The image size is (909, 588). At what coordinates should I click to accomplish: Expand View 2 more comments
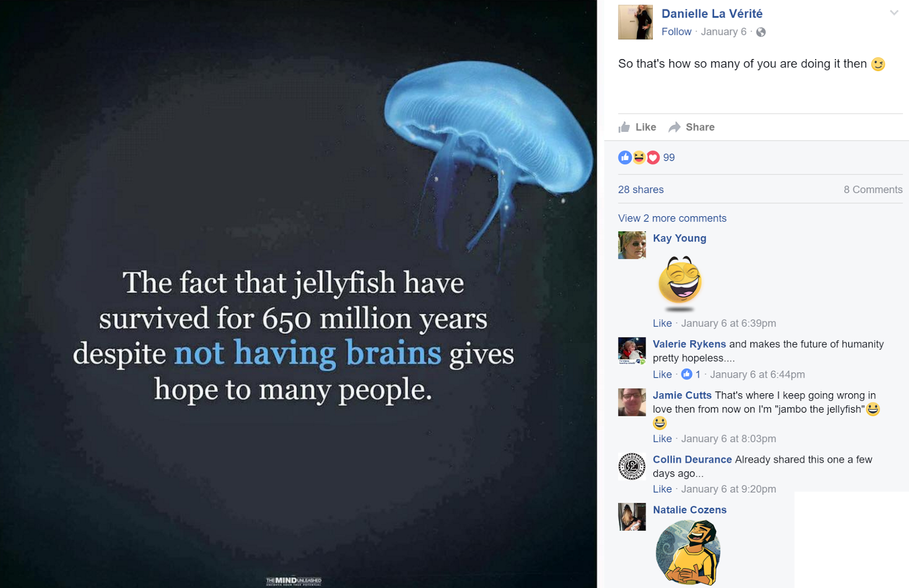coord(672,218)
